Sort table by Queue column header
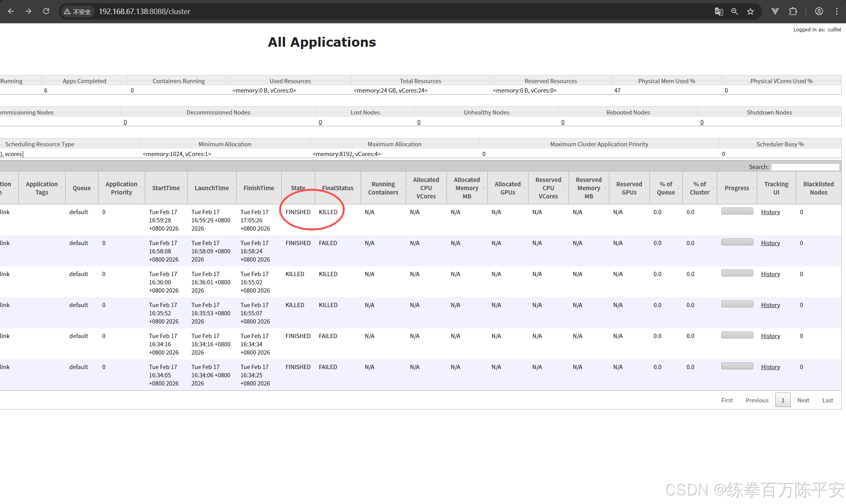The width and height of the screenshot is (846, 504). (x=81, y=188)
